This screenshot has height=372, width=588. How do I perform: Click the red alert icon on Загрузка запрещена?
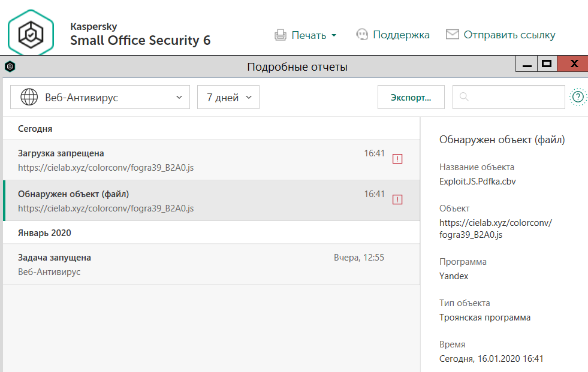pyautogui.click(x=397, y=159)
